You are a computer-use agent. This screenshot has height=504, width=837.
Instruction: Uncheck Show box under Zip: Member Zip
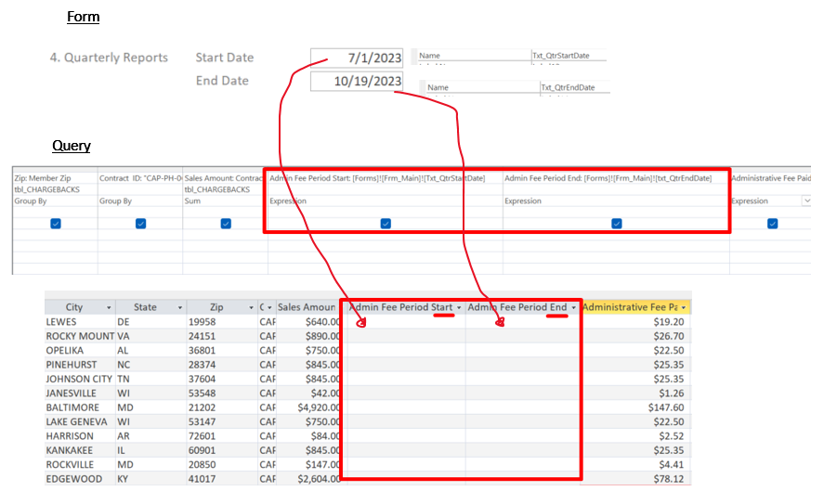56,224
